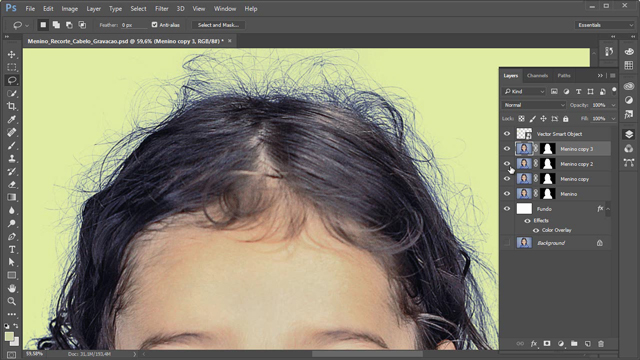Select the Rectangle shape tool
The image size is (640, 360).
pyautogui.click(x=11, y=276)
